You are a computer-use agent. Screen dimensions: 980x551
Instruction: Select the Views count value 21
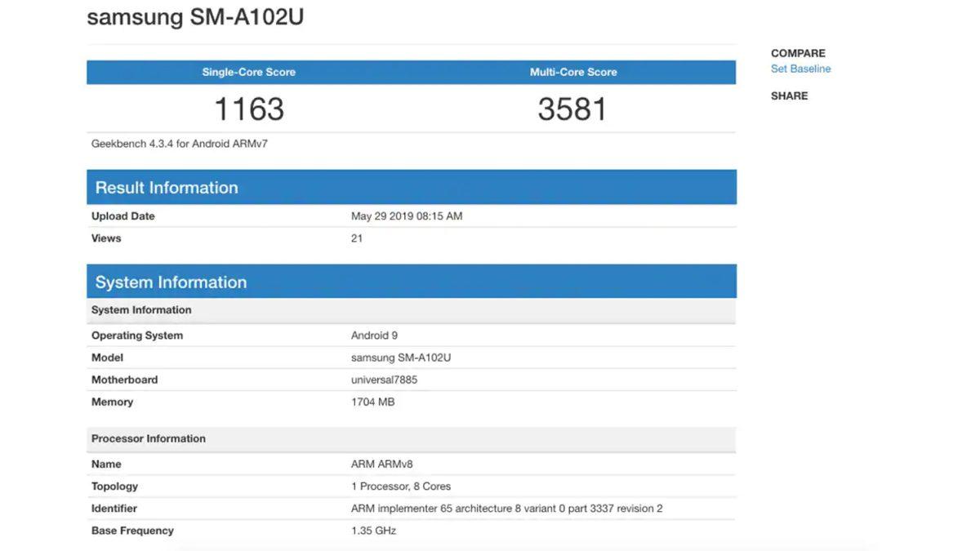[x=357, y=238]
